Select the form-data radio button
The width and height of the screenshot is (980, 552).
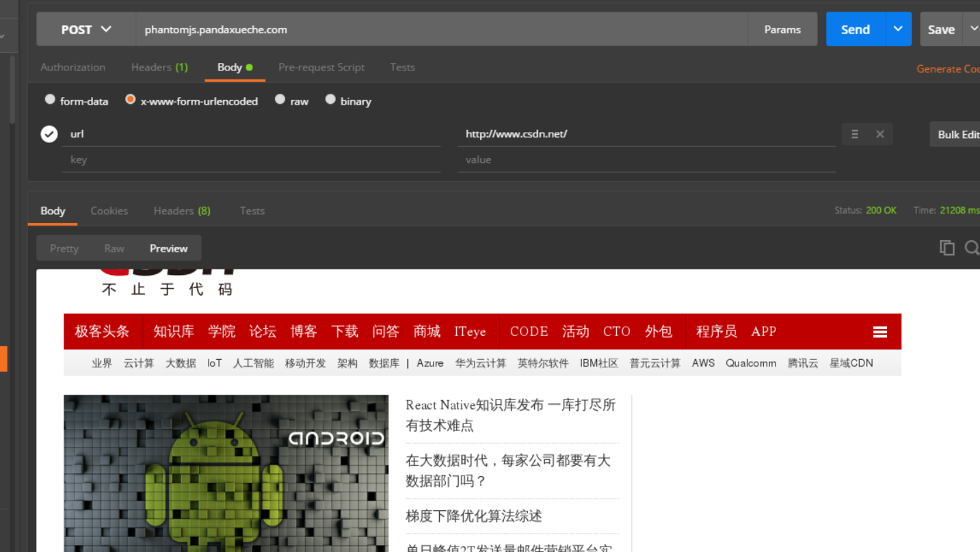tap(50, 99)
